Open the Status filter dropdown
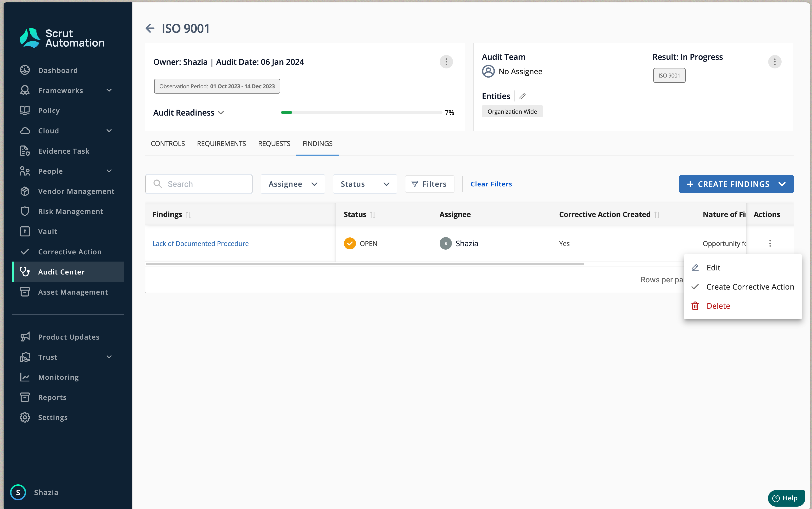This screenshot has height=509, width=812. click(365, 184)
